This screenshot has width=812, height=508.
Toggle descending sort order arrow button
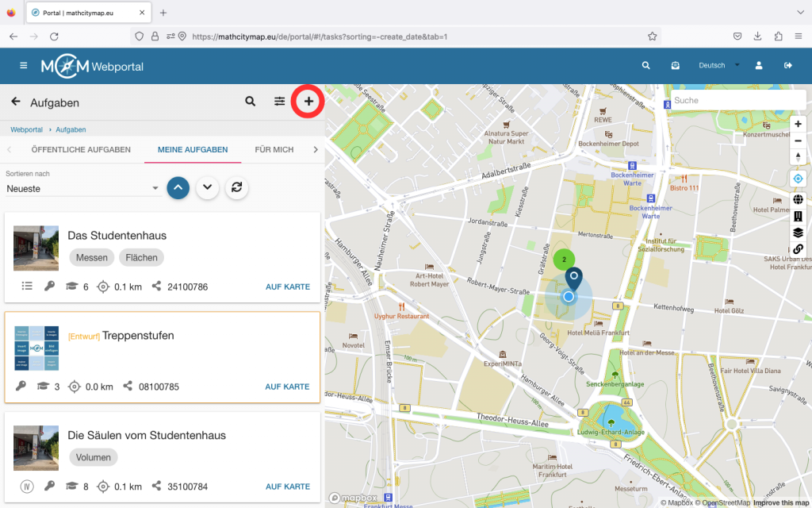pos(207,187)
